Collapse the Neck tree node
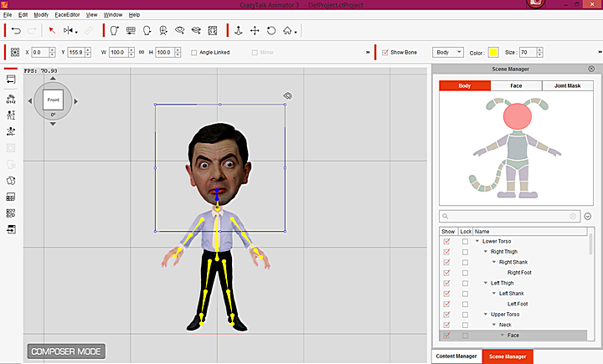 pos(494,325)
